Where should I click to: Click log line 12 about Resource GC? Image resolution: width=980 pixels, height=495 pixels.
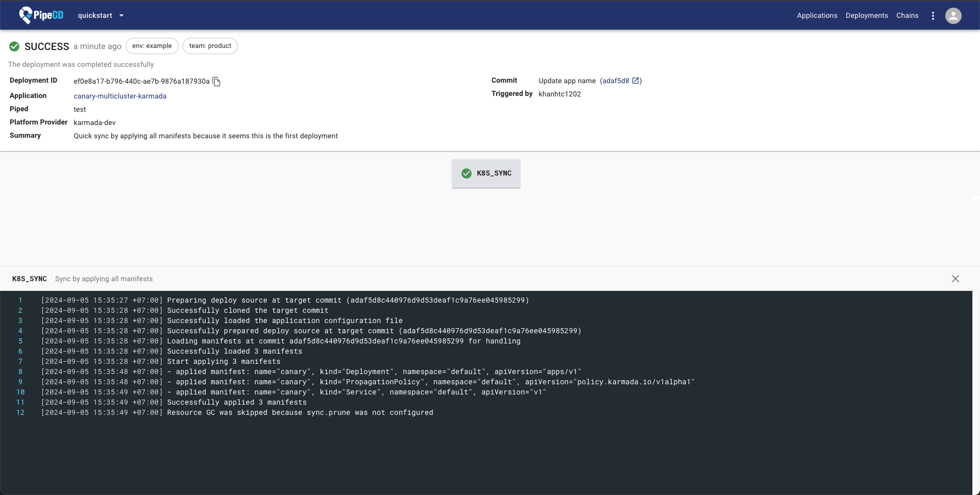tap(300, 412)
